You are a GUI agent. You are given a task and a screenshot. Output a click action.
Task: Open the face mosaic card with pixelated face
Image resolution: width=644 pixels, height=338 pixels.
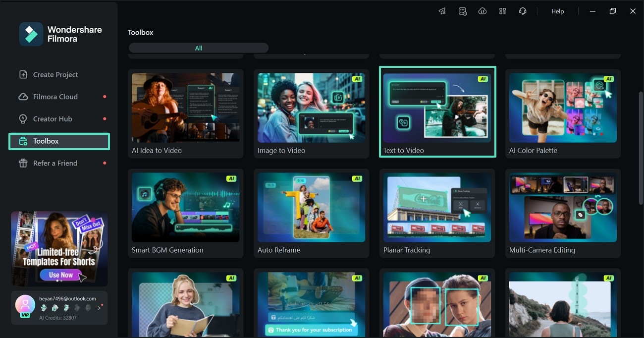[x=437, y=303]
